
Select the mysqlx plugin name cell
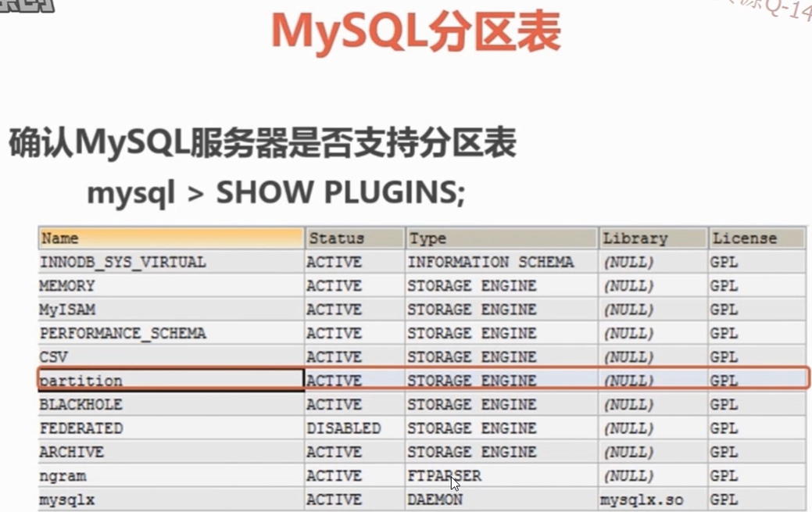tap(171, 499)
